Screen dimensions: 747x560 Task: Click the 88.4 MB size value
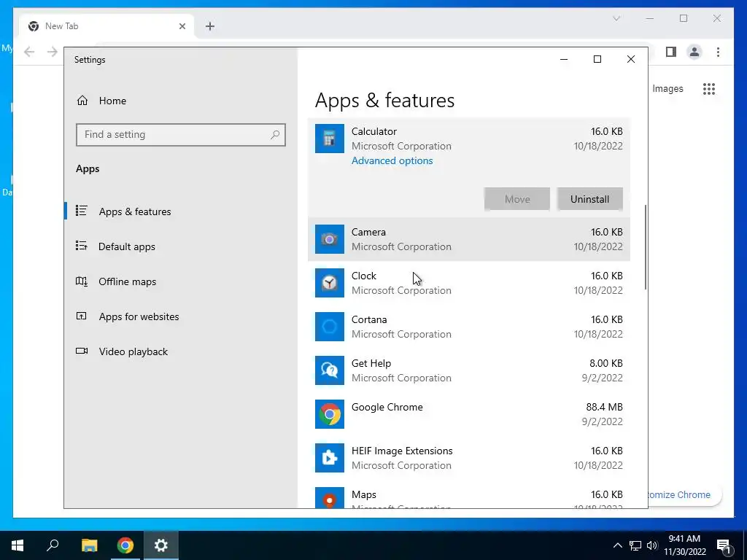pyautogui.click(x=604, y=407)
